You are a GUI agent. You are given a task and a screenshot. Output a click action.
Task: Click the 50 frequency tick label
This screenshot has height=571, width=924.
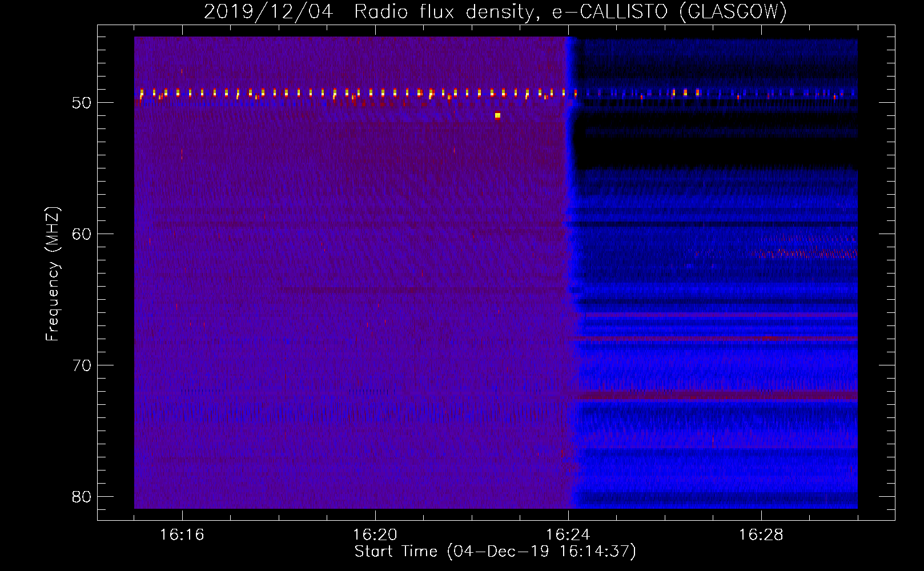82,103
